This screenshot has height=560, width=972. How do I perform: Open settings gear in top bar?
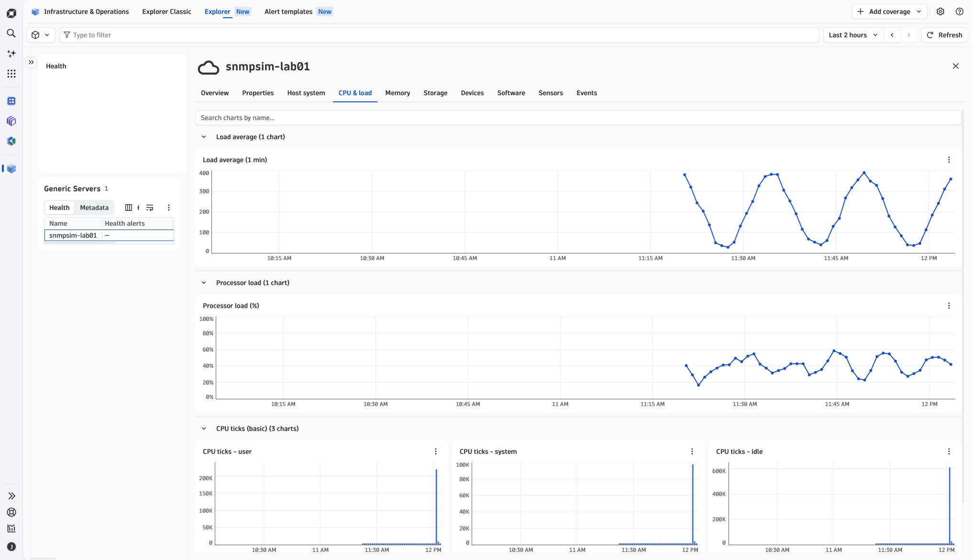940,11
